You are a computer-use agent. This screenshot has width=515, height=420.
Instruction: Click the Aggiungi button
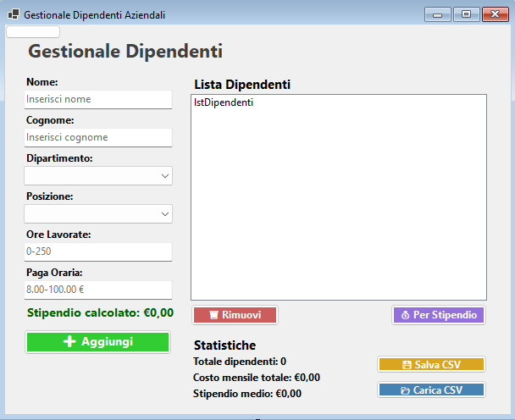[x=98, y=342]
